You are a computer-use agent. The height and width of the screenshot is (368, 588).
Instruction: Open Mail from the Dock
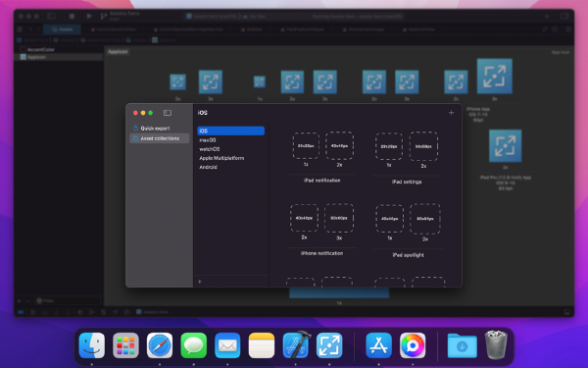pos(227,345)
